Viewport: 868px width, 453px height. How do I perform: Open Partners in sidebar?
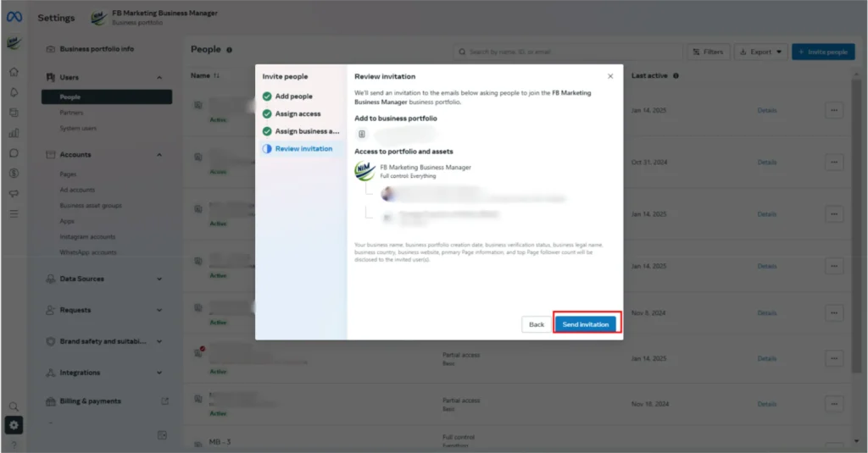[71, 113]
